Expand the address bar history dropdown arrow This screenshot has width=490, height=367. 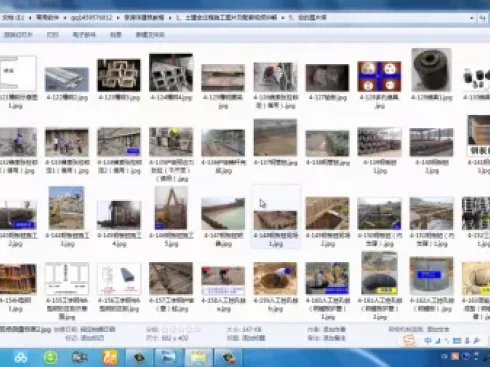pyautogui.click(x=472, y=18)
